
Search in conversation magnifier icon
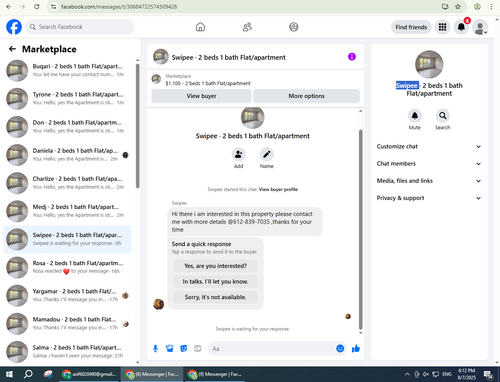pos(443,116)
